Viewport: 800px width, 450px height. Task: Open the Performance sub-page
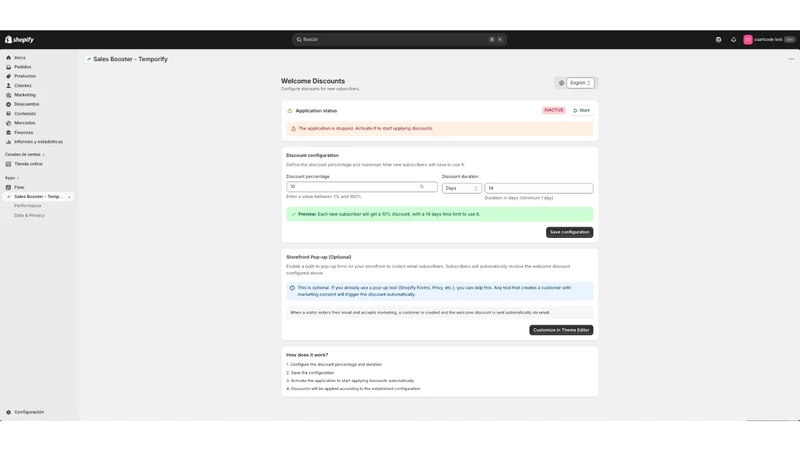(28, 206)
